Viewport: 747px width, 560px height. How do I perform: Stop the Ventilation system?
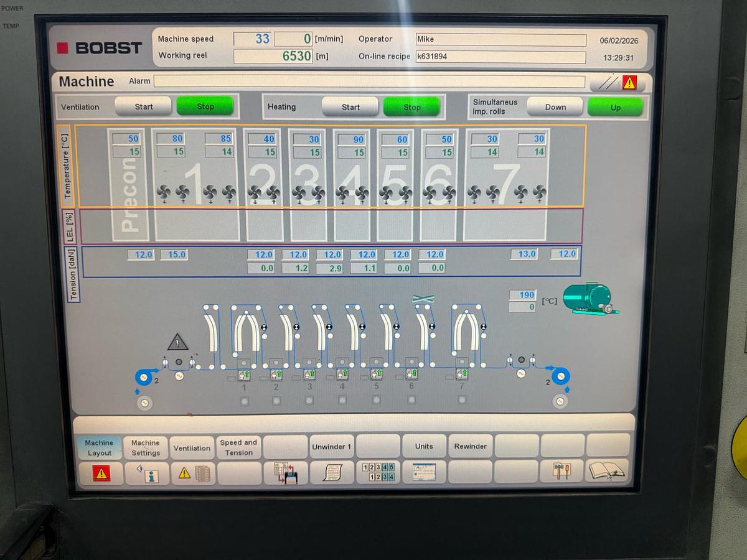pos(205,106)
